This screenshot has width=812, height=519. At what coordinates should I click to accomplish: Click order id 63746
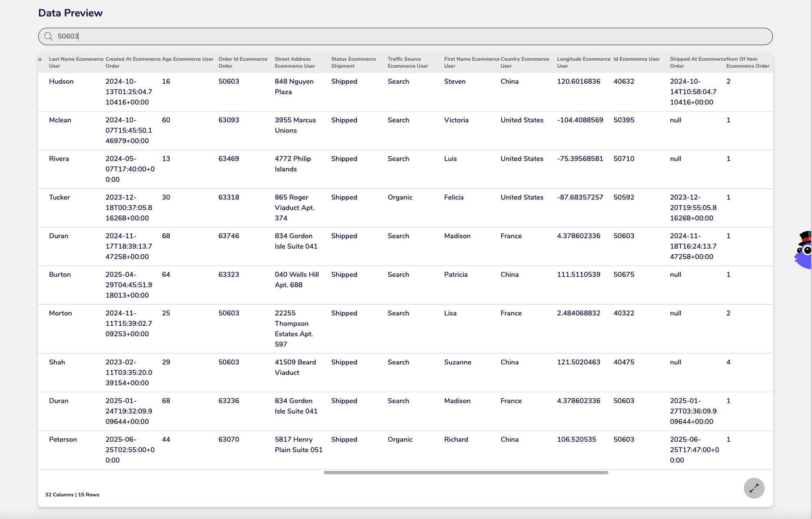pos(229,236)
